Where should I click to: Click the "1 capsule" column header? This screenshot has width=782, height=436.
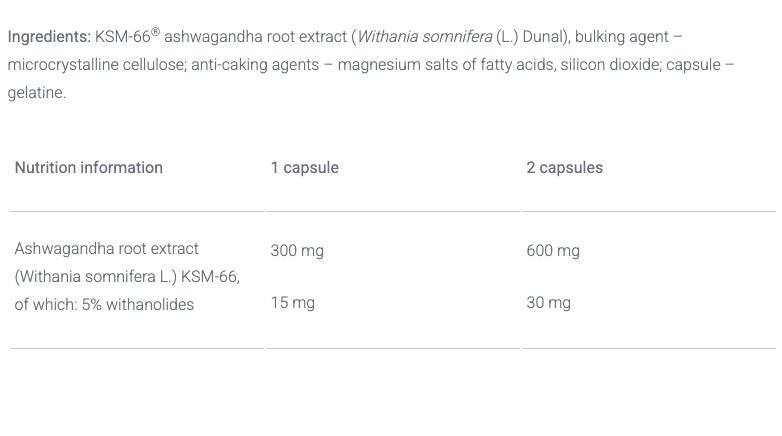(304, 168)
